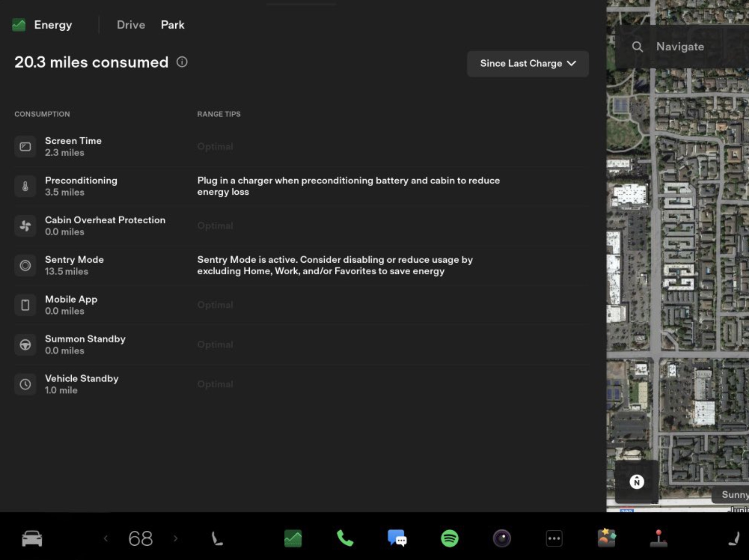Screen dimensions: 749x560
Task: Open the Toybox icon in the taskbar
Action: pos(607,538)
